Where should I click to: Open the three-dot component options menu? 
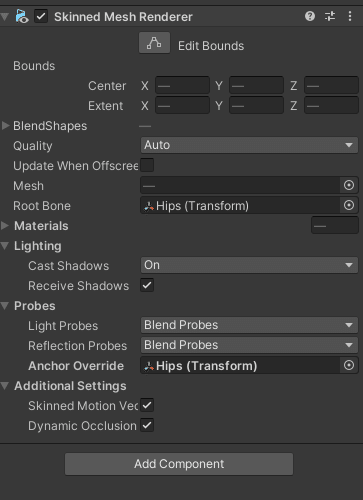[350, 16]
